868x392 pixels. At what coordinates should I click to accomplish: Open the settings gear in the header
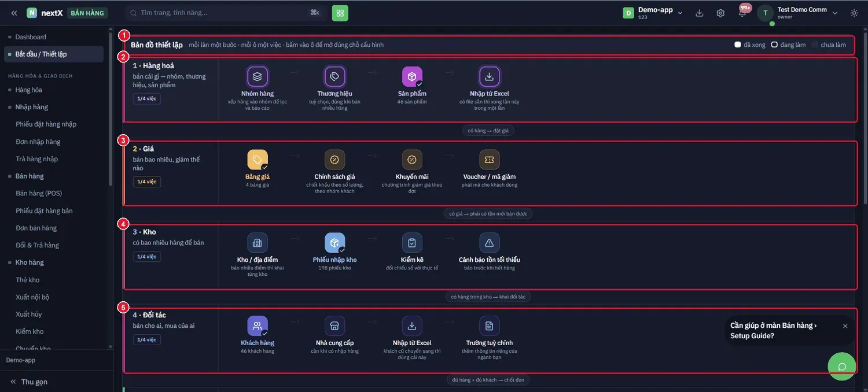click(x=720, y=13)
